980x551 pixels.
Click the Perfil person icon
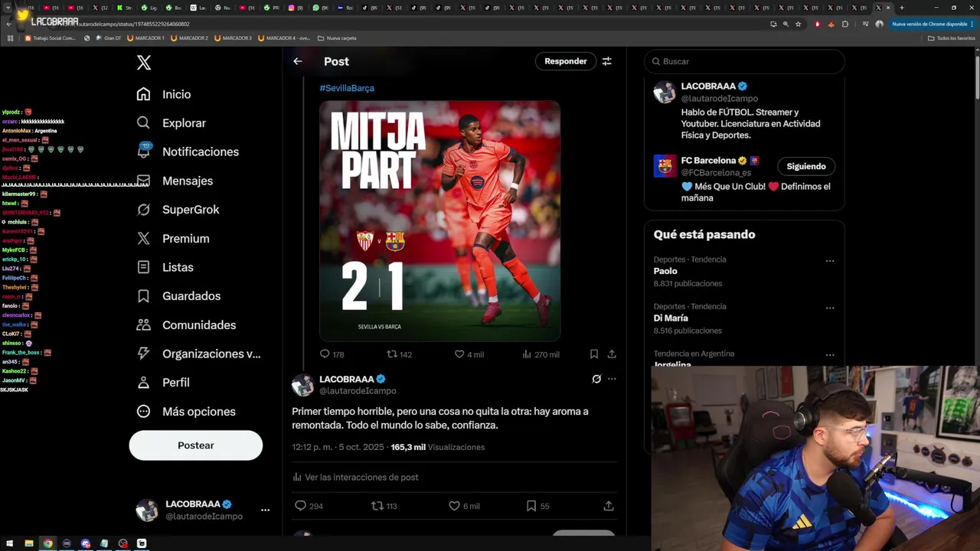(143, 383)
